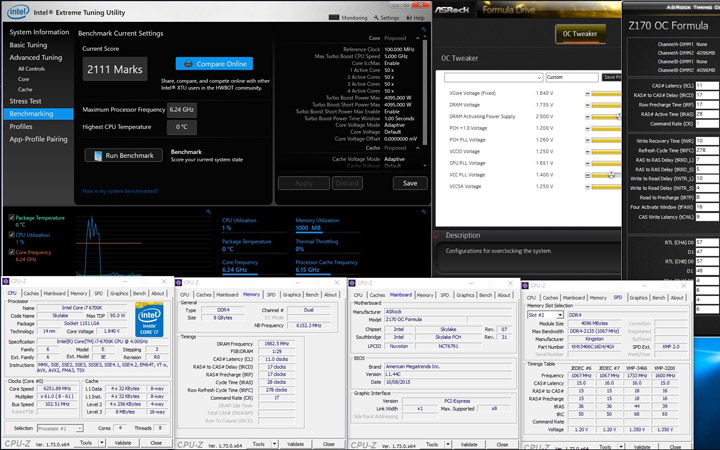The image size is (720, 450).
Task: Toggle the Core Frequency checkbox
Action: coord(11,253)
